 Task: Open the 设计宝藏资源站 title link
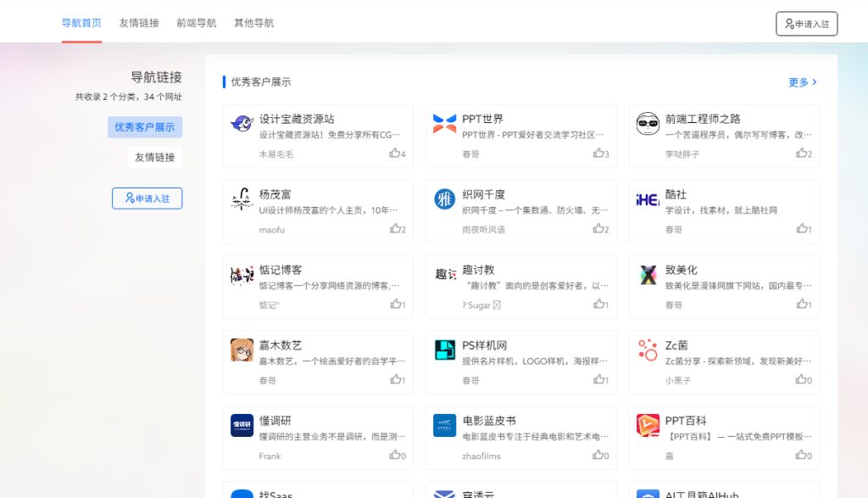[x=297, y=119]
